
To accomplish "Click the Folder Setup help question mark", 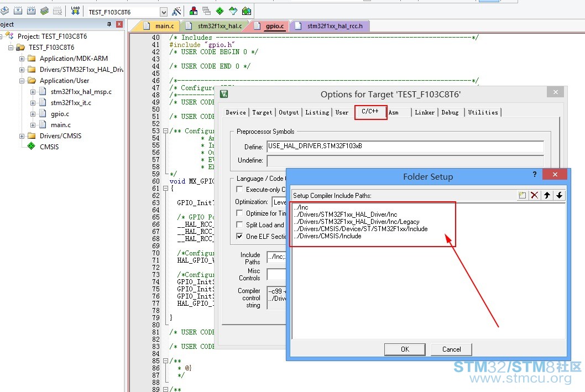I will (x=535, y=174).
